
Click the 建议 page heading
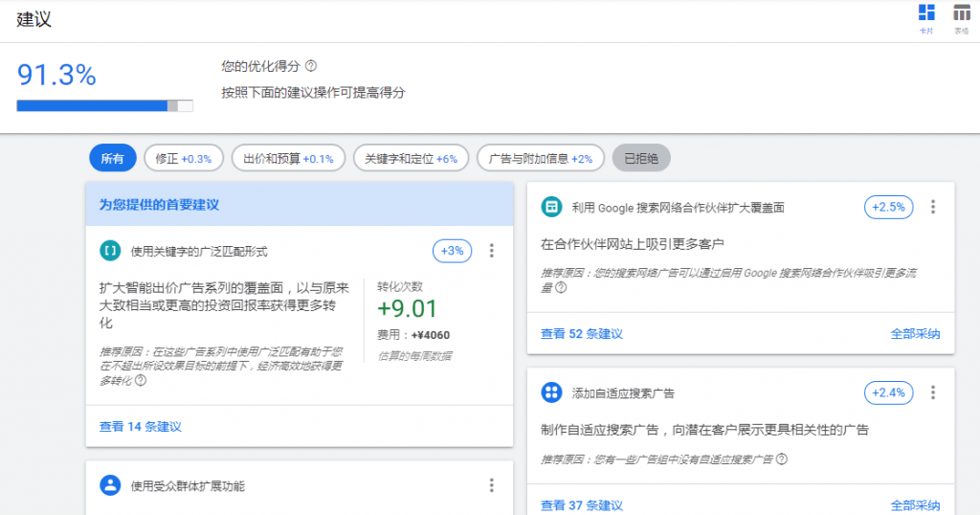[33, 19]
